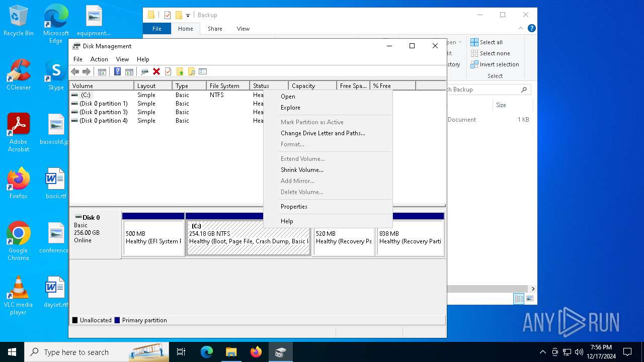The height and width of the screenshot is (362, 644).
Task: Click the Back arrow in Disk Management toolbar
Action: tap(75, 71)
